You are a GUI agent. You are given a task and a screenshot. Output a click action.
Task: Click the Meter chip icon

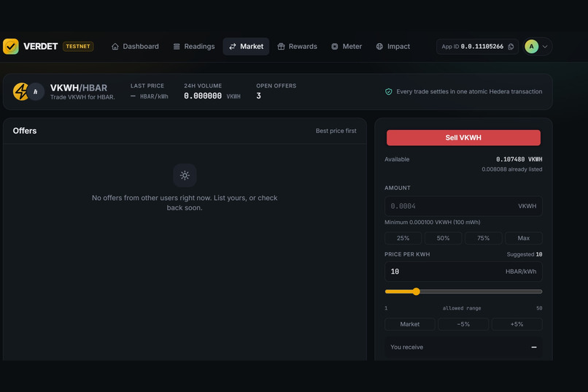pos(335,47)
